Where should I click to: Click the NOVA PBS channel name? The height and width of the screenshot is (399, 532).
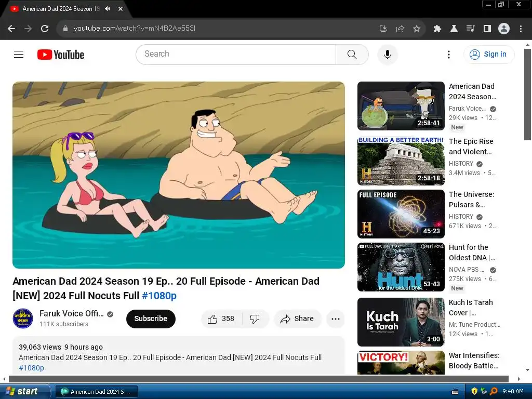click(467, 270)
